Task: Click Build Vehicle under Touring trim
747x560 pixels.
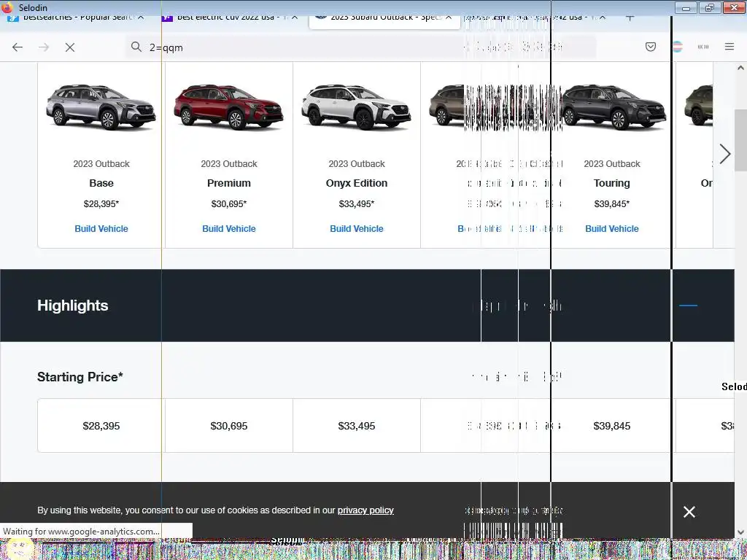Action: point(612,228)
